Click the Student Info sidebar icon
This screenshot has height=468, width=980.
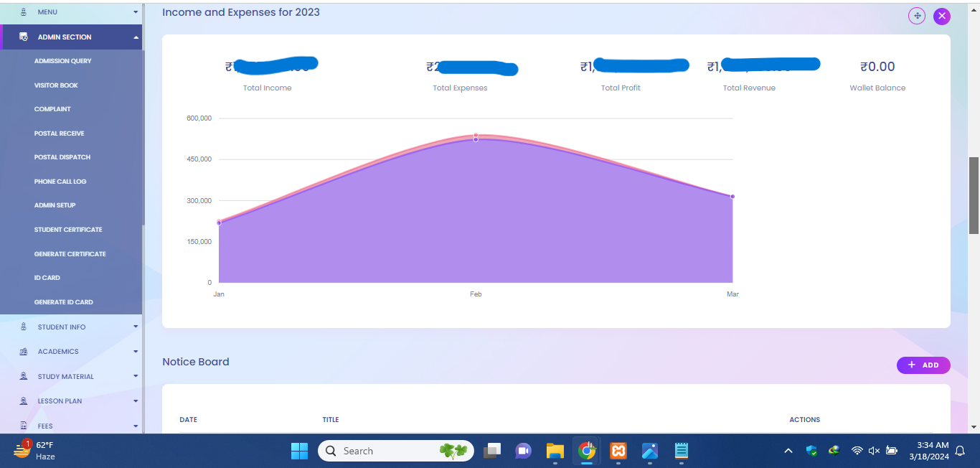tap(24, 327)
